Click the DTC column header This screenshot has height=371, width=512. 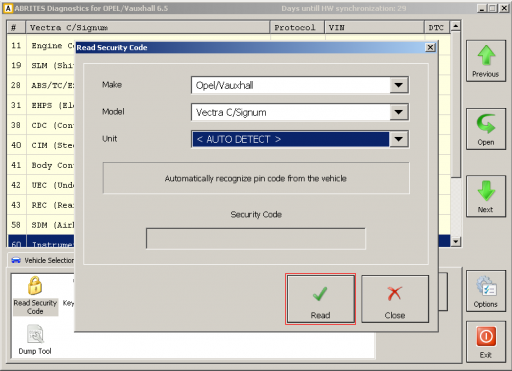(x=437, y=27)
